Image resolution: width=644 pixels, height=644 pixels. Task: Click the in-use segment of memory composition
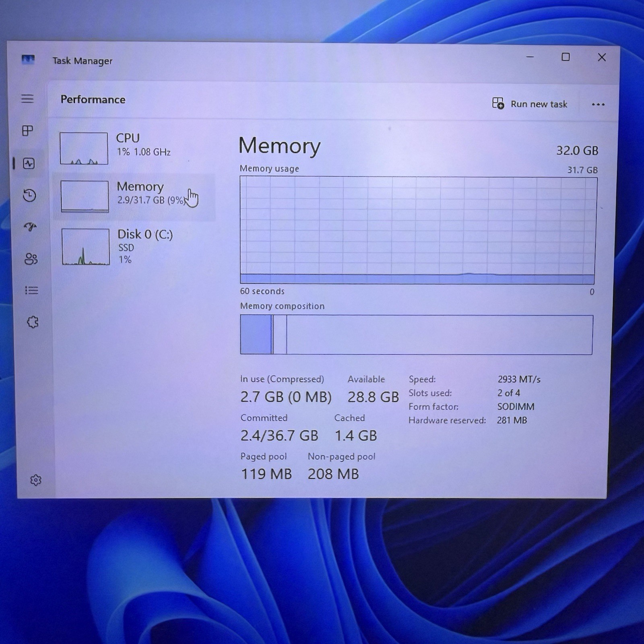pos(256,335)
